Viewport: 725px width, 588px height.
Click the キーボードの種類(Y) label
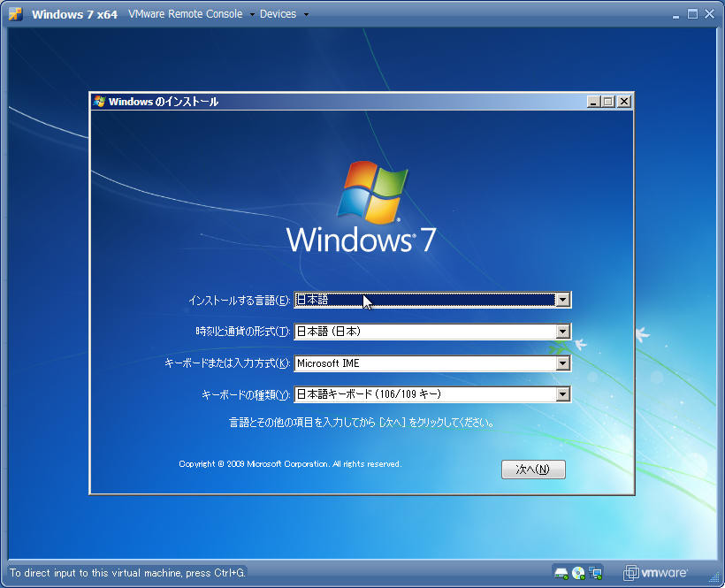[x=246, y=394]
